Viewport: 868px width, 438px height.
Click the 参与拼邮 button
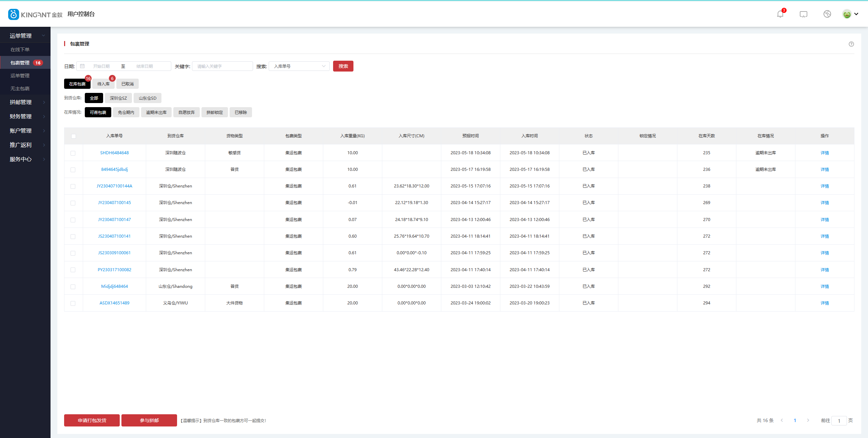[149, 420]
